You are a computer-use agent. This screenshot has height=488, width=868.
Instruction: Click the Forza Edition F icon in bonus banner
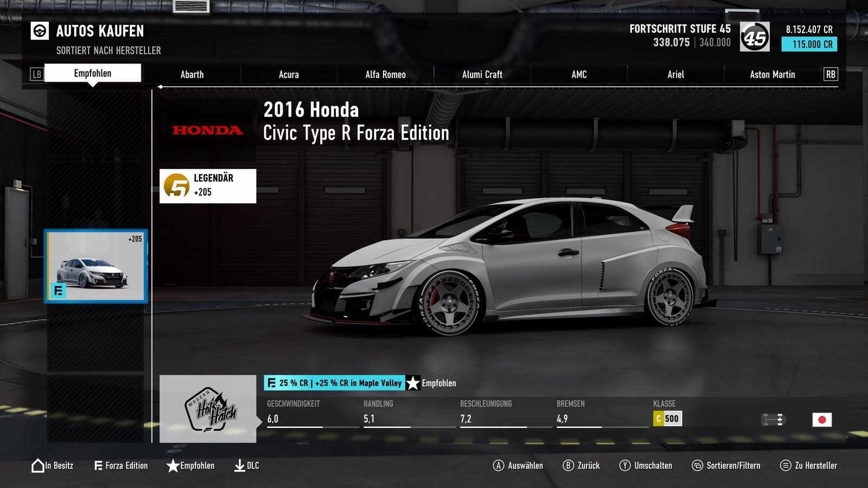(x=271, y=383)
